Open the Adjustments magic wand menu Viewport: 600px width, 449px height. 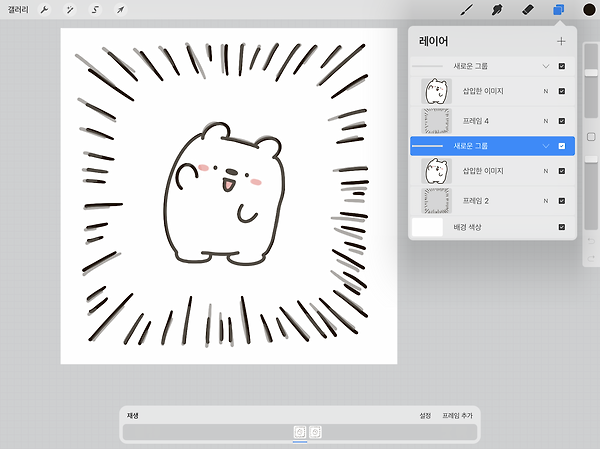click(70, 10)
